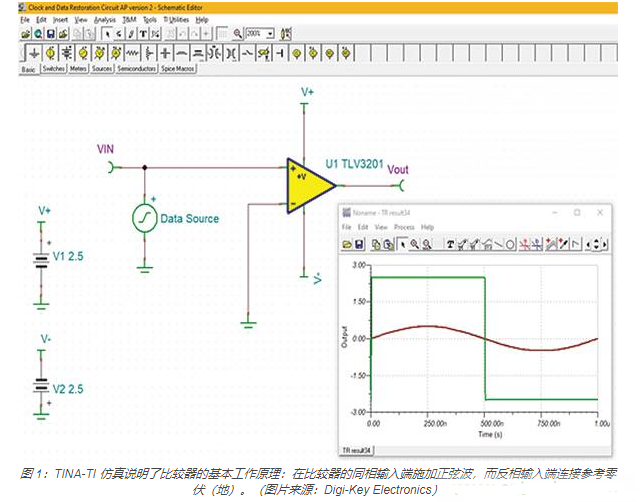Open the File menu of Schematic Editor
Image resolution: width=641 pixels, height=502 pixels.
click(25, 20)
